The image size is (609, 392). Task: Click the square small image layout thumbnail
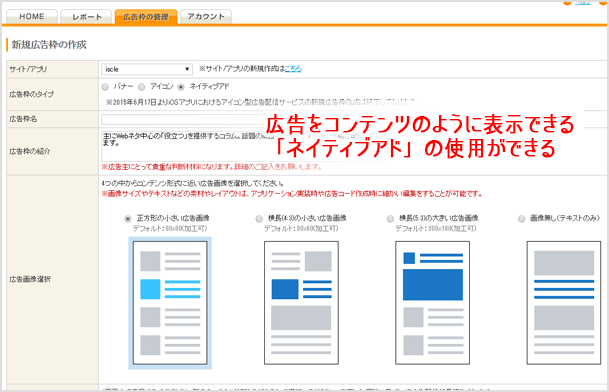[170, 303]
